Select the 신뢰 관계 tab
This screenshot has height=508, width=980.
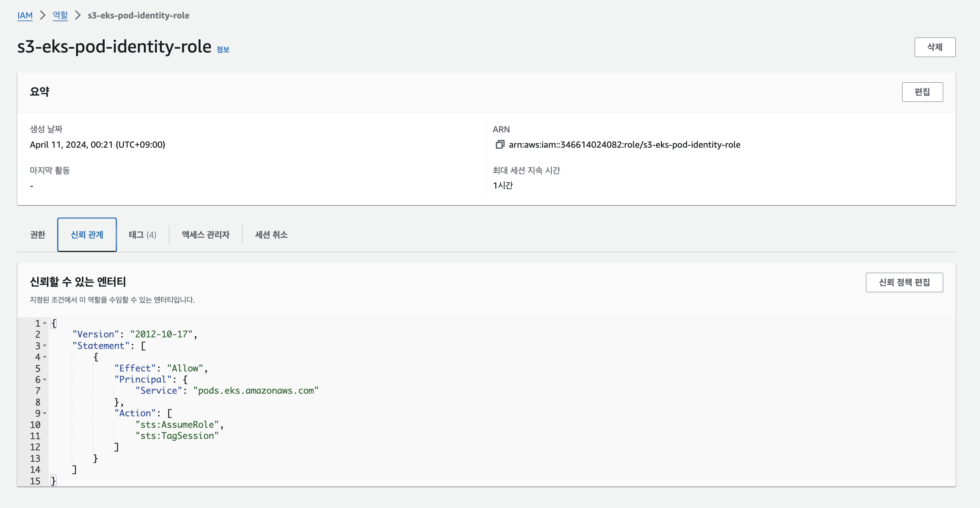[x=87, y=235]
